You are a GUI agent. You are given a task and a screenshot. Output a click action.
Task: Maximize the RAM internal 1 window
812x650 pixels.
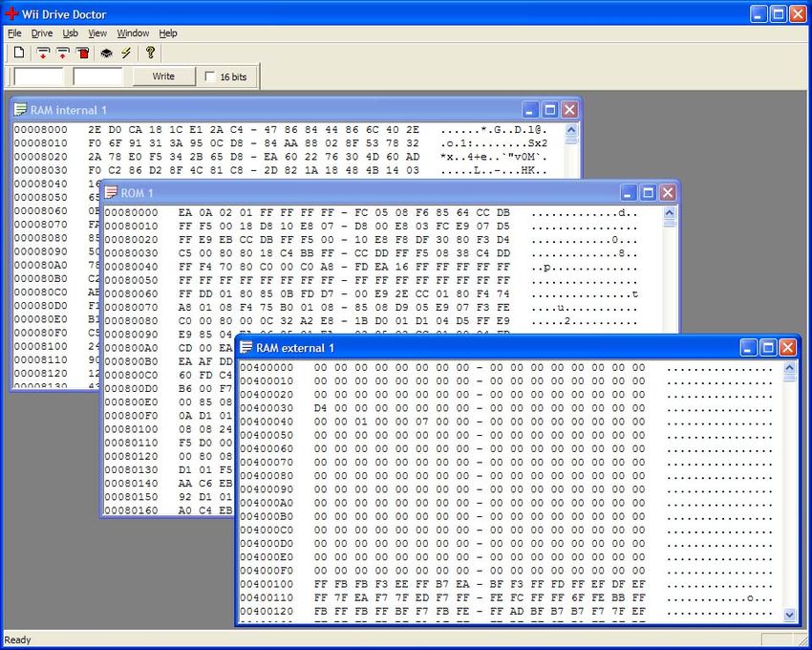pyautogui.click(x=550, y=110)
